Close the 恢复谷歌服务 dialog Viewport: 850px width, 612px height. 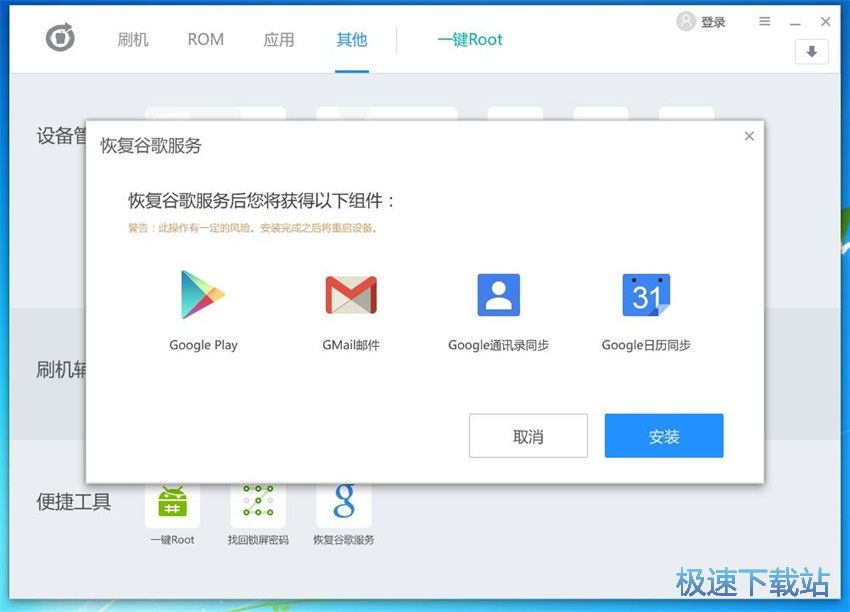tap(749, 136)
